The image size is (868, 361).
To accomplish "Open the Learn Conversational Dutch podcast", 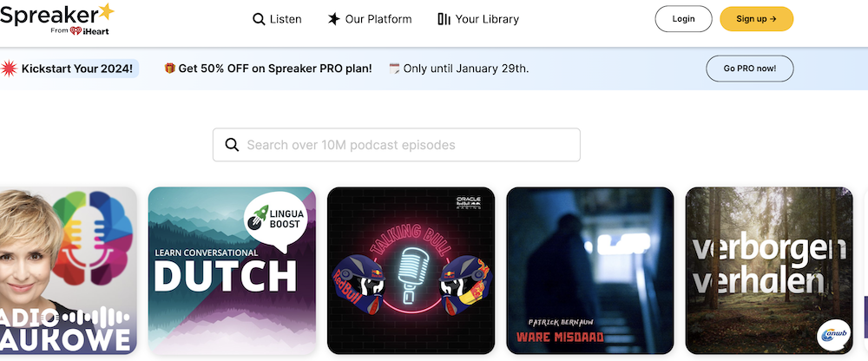I will (x=232, y=271).
